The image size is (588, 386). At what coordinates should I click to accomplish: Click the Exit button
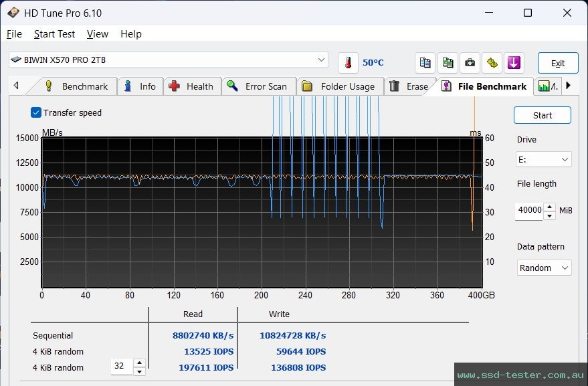coord(557,62)
